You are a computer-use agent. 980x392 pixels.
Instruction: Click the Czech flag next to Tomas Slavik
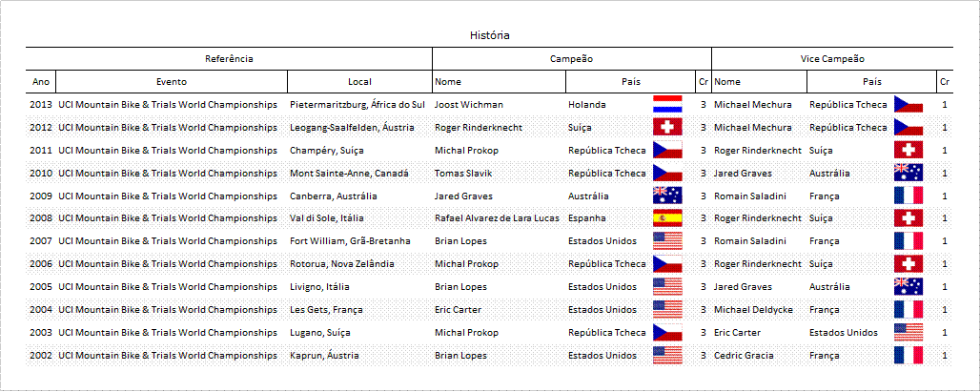667,173
